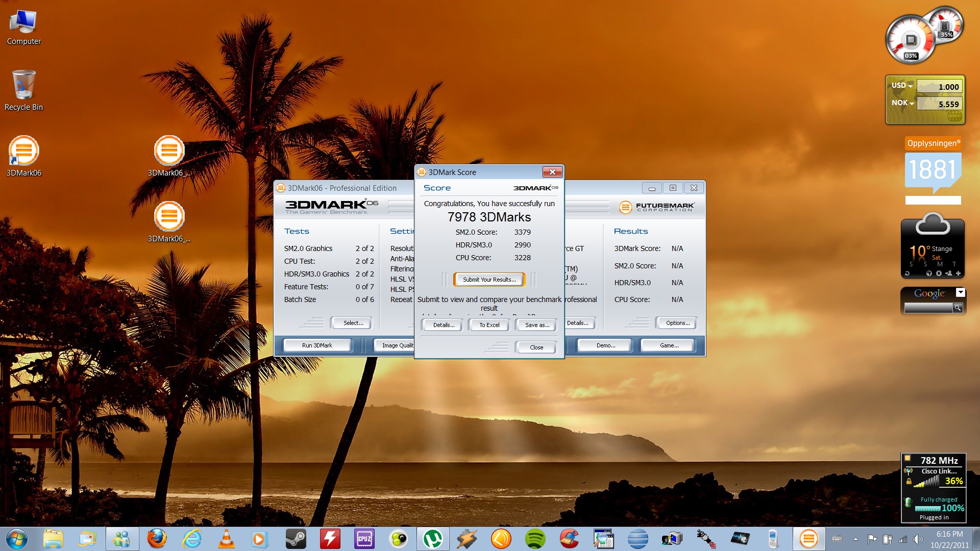Click Details in the 3DMark Score dialog
The width and height of the screenshot is (980, 551).
444,325
